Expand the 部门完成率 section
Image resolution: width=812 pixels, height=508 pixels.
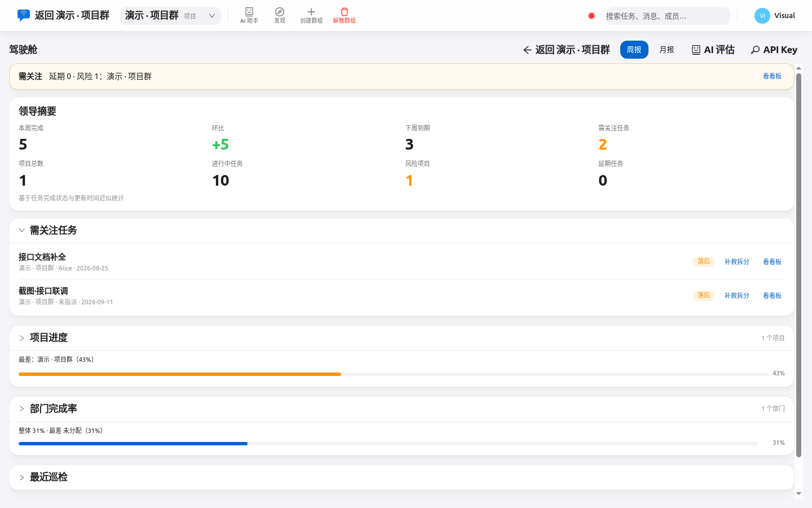(22, 409)
